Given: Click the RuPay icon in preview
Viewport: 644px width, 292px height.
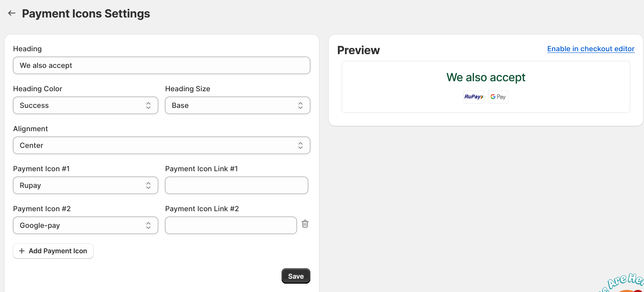Looking at the screenshot, I should tap(474, 97).
